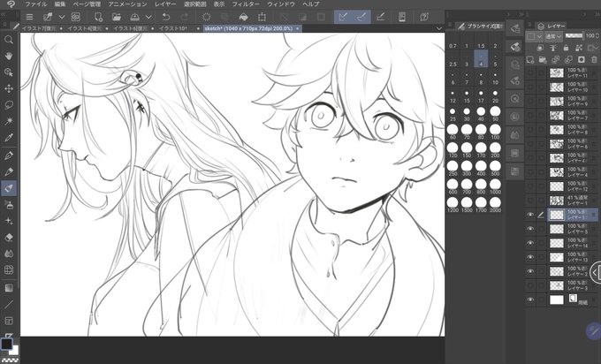The width and height of the screenshot is (601, 364).
Task: Select the Brush tool in left toolbar
Action: point(9,188)
